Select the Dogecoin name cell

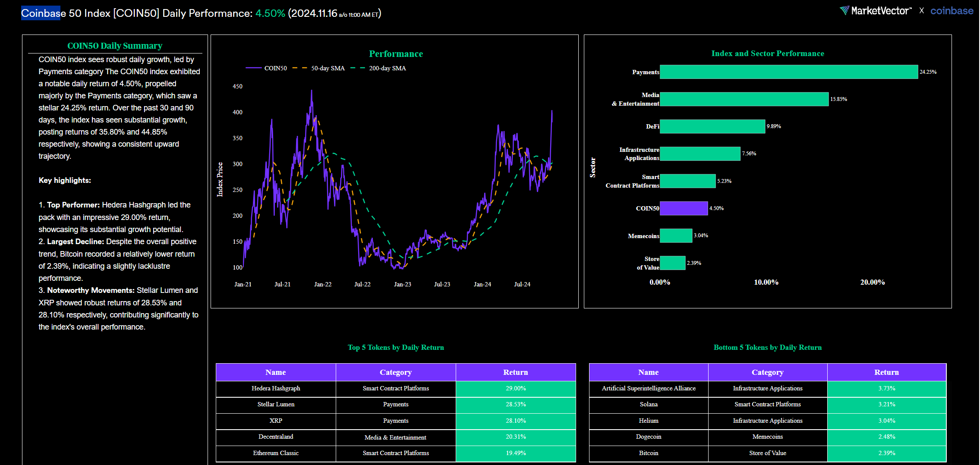pos(649,437)
